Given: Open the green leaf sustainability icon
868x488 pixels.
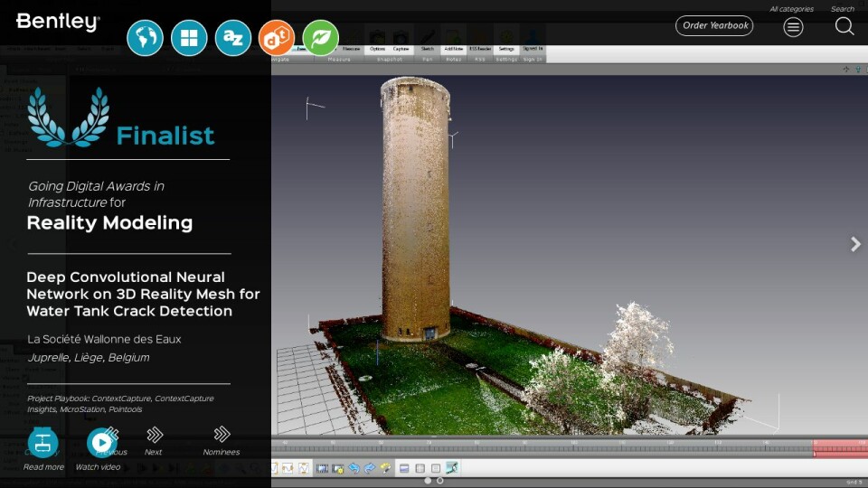Looking at the screenshot, I should coord(320,38).
